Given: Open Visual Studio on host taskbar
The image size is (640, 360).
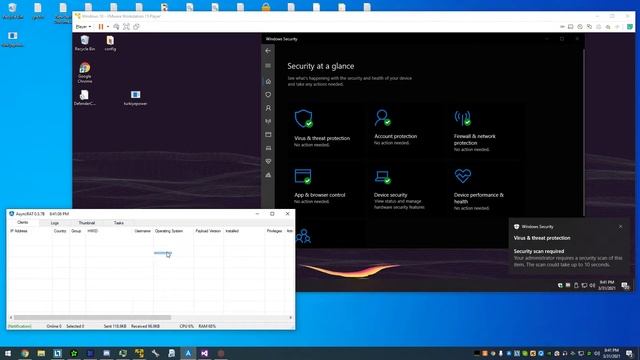Looking at the screenshot, I should point(204,353).
